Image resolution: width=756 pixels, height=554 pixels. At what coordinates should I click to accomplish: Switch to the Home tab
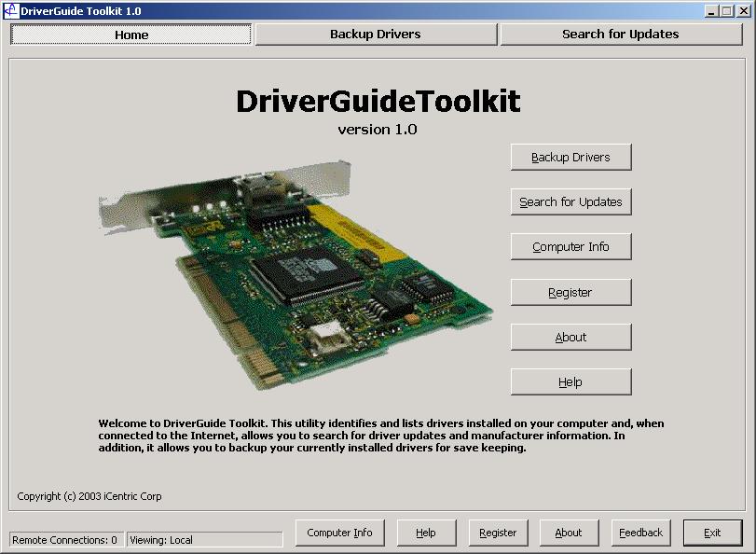click(131, 35)
